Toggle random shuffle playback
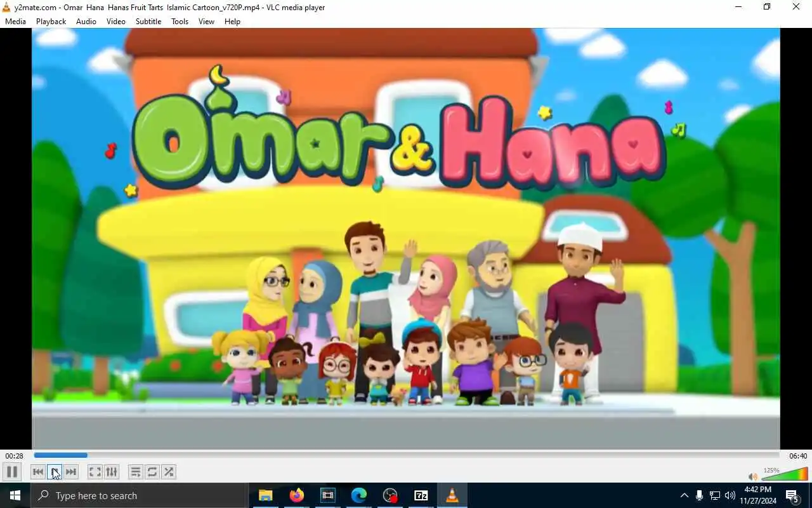Image resolution: width=812 pixels, height=508 pixels. tap(169, 472)
